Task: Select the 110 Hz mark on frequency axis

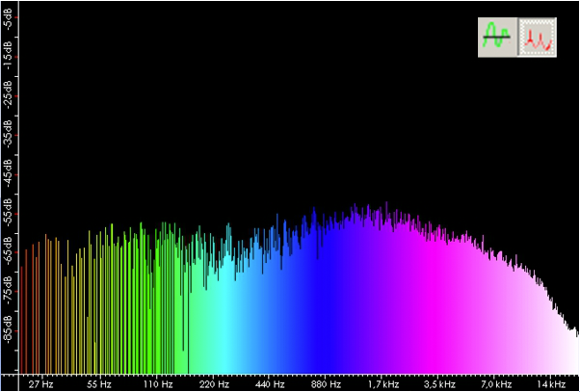Action: pos(157,383)
